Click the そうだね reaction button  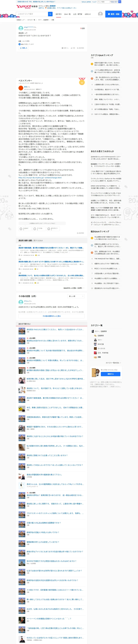(x=39, y=229)
